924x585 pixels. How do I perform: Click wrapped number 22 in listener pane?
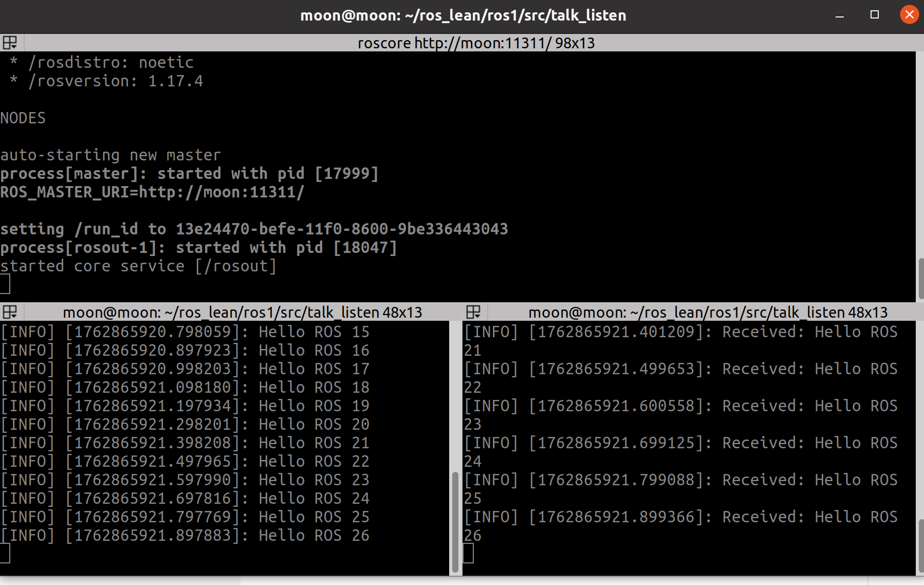(x=473, y=387)
